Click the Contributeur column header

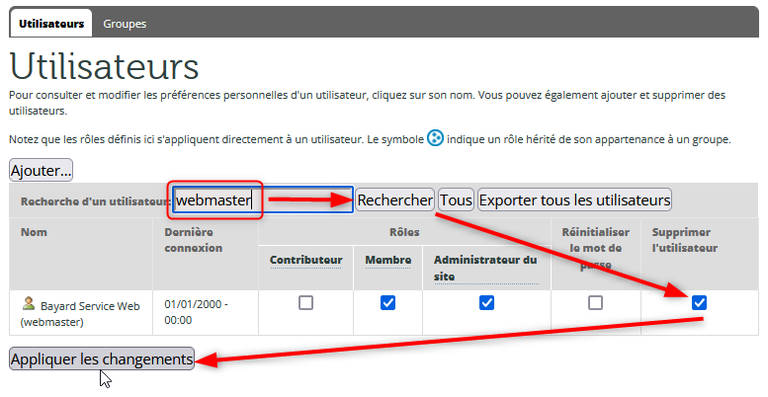coord(306,260)
